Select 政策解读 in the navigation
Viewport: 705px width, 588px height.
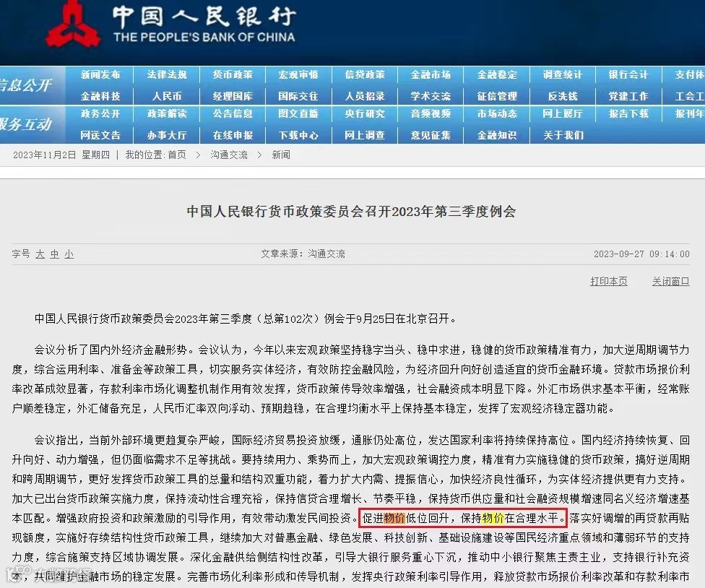pyautogui.click(x=166, y=113)
